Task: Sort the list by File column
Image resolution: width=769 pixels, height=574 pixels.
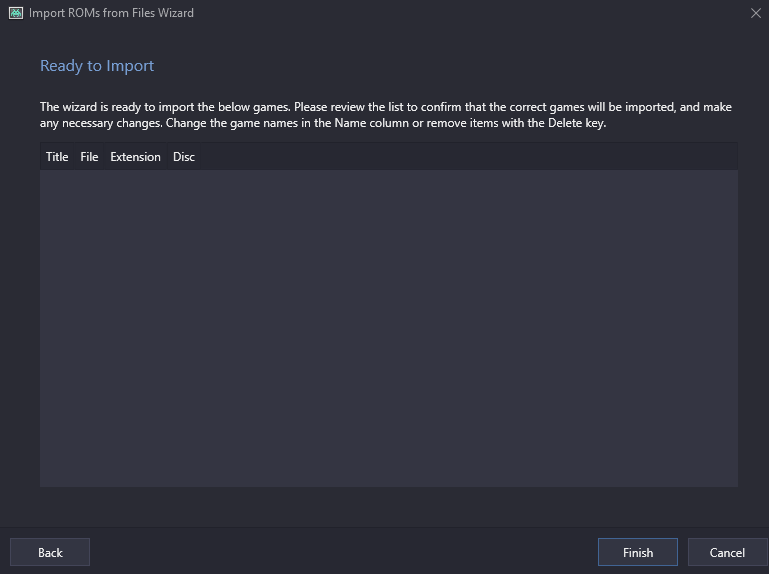Action: tap(89, 157)
